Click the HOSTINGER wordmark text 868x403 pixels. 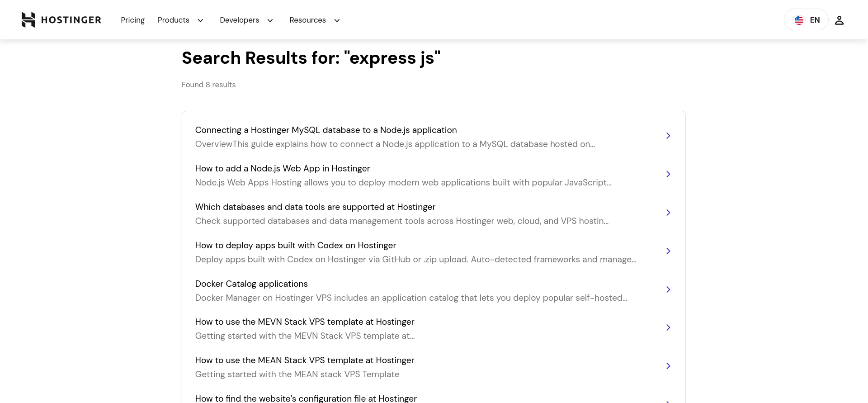coord(71,20)
